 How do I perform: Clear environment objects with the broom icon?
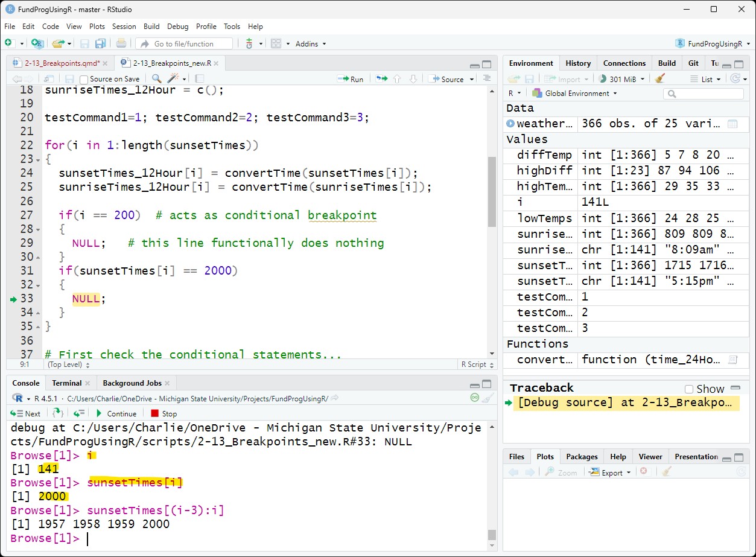659,78
